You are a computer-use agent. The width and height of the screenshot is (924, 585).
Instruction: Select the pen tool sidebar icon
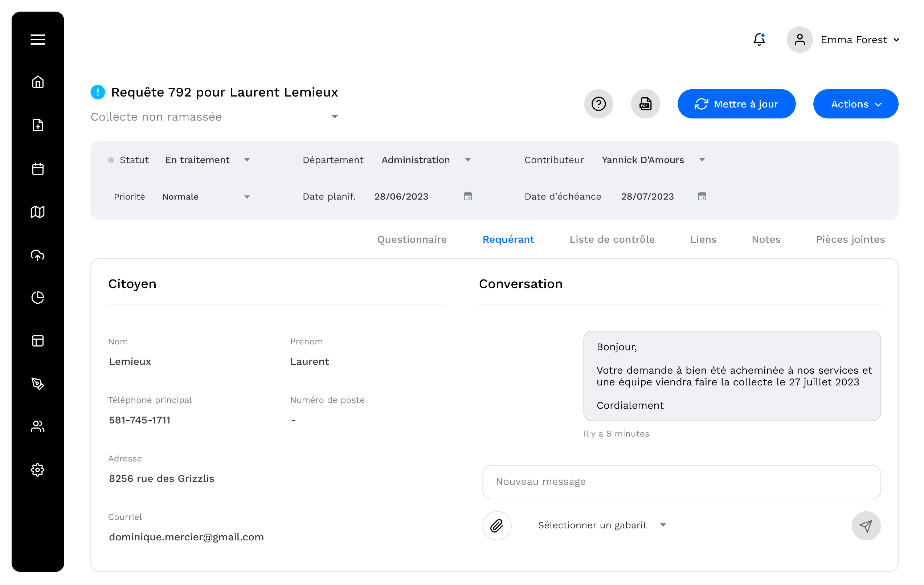click(38, 384)
